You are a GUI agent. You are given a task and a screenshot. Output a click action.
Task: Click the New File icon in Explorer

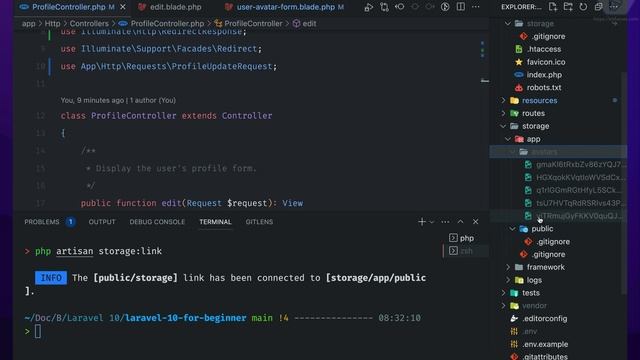tap(553, 7)
